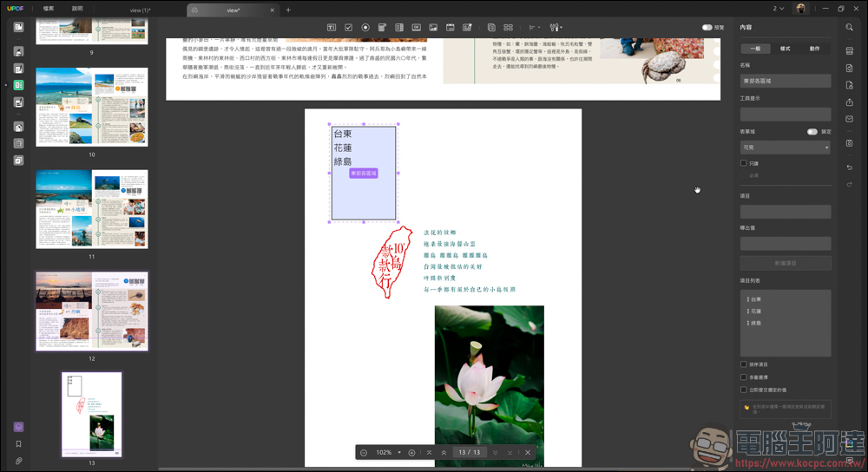This screenshot has width=868, height=472.
Task: Click the save as other icon in right sidebar
Action: pos(849,51)
